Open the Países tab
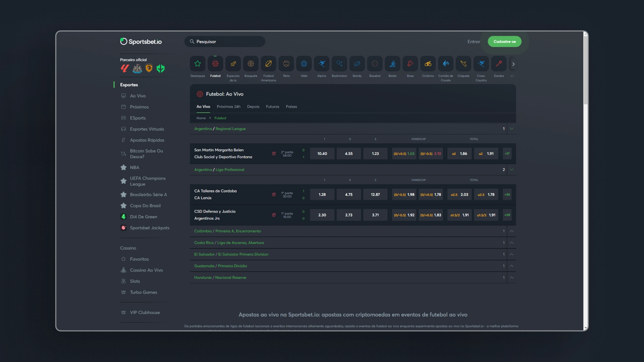644x362 pixels. 291,107
